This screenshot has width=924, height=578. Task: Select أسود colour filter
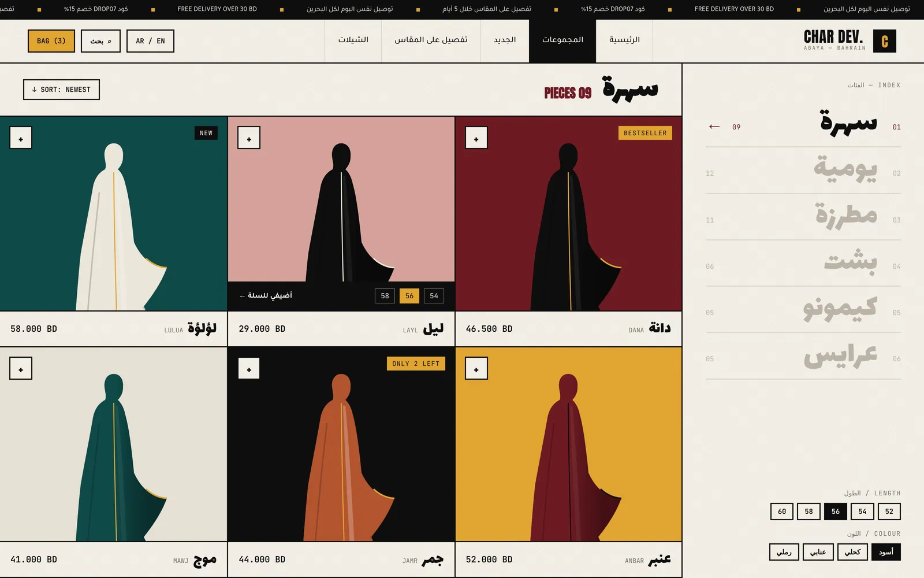pos(886,552)
